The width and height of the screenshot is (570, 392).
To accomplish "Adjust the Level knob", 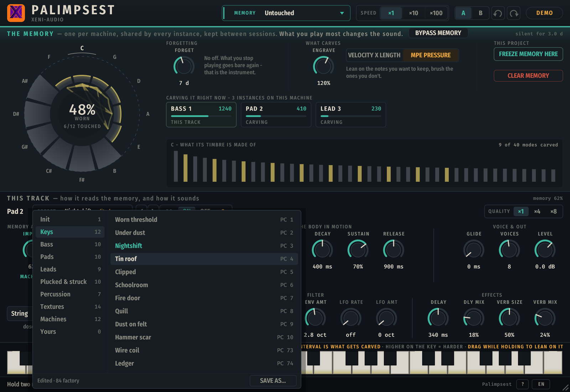I will [545, 249].
